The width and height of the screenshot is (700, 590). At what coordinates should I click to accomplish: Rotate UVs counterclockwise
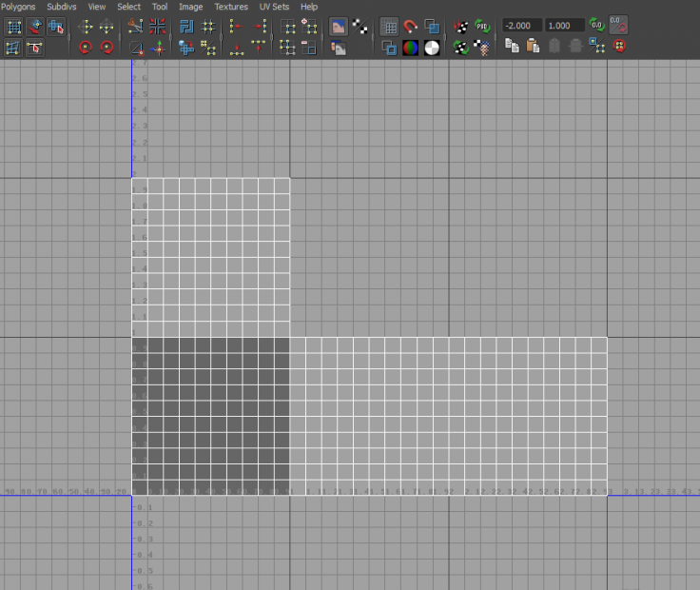[x=86, y=47]
